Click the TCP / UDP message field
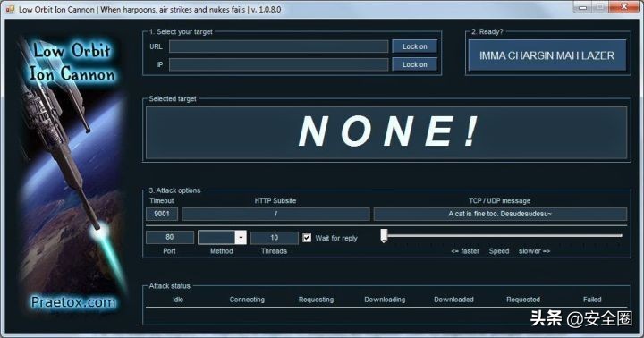The height and width of the screenshot is (338, 644). pos(500,214)
